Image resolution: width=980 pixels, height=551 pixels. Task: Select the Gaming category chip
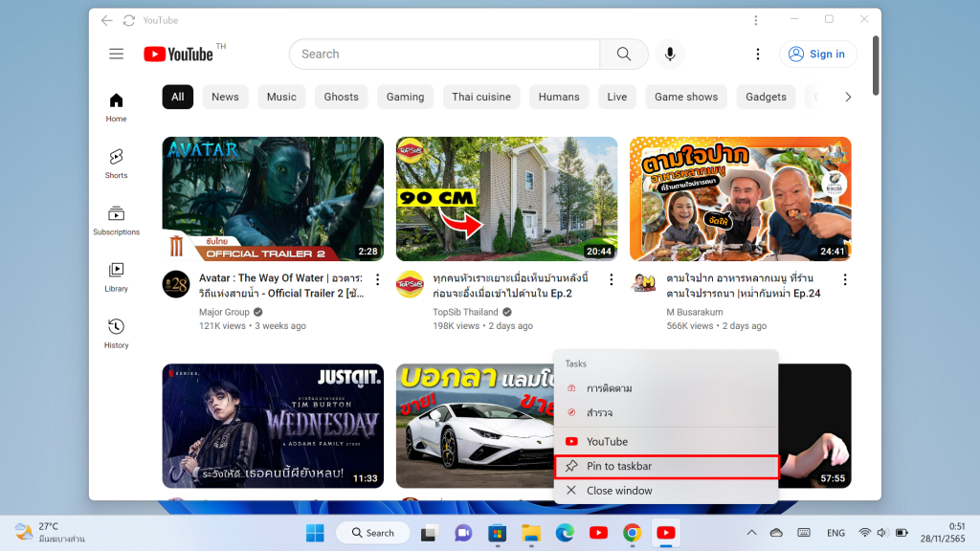[405, 97]
